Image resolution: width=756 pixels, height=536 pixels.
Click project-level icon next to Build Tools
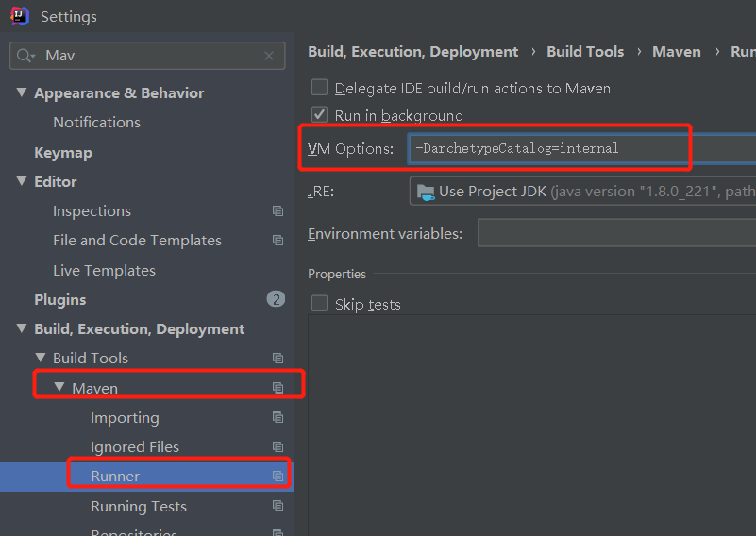277,359
